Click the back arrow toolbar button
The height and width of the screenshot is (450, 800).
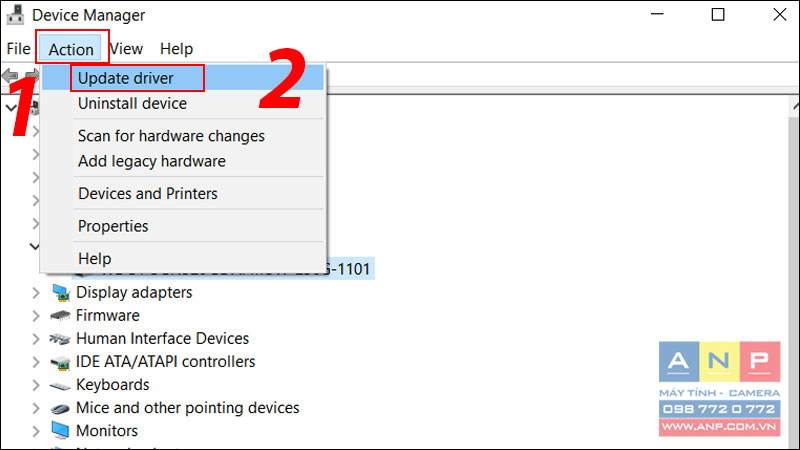tap(10, 76)
